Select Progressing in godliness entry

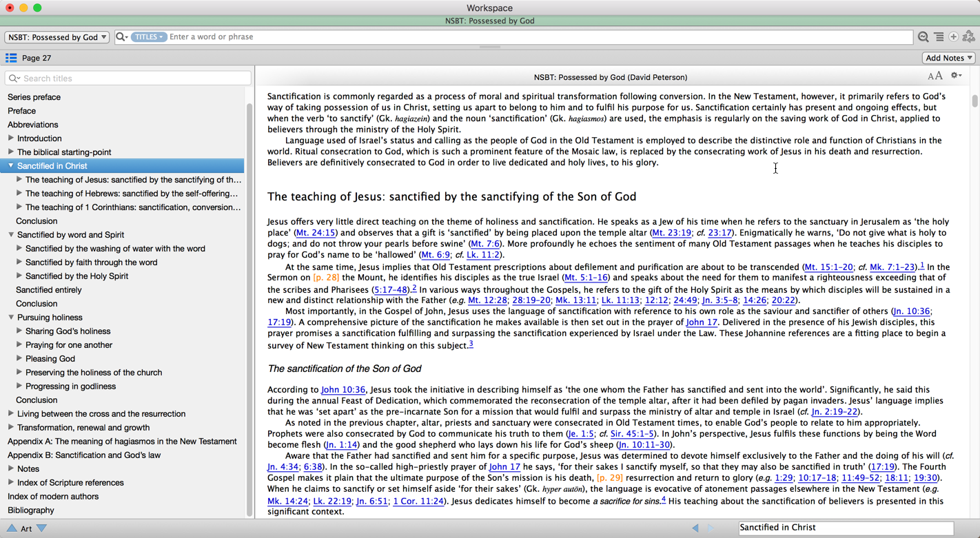(x=70, y=386)
